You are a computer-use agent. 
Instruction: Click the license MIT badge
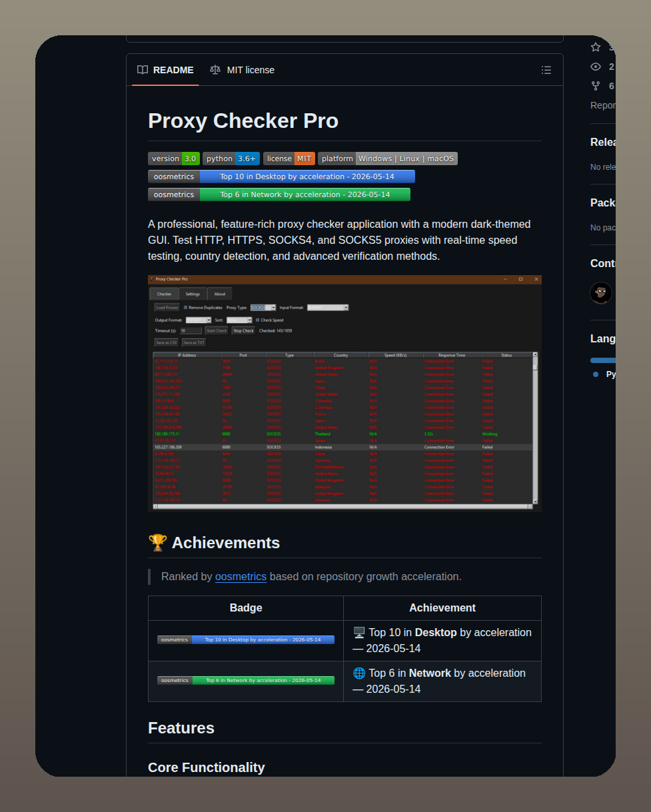click(x=289, y=159)
